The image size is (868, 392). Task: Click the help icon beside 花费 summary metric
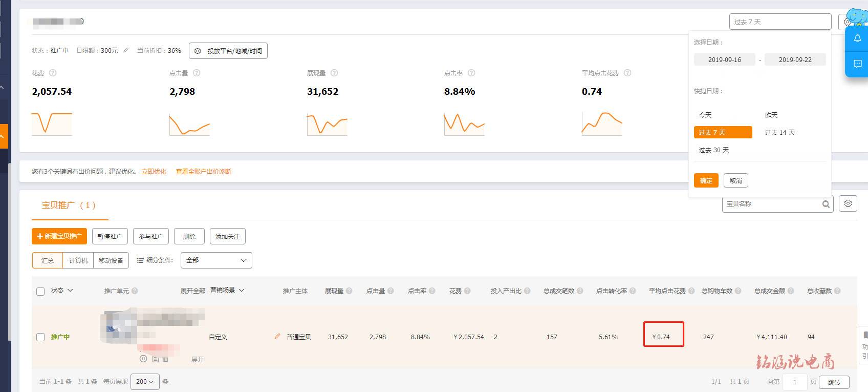click(52, 73)
